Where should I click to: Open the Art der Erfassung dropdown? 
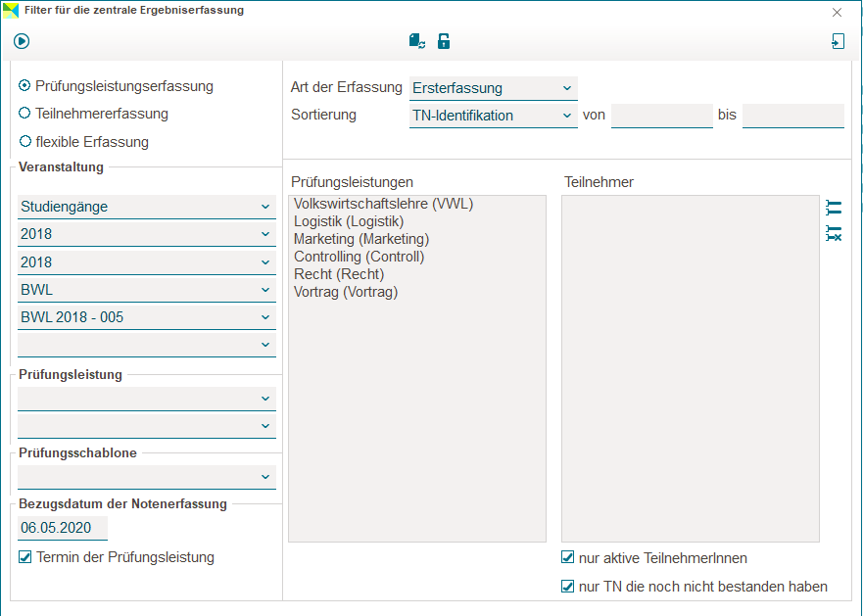494,88
